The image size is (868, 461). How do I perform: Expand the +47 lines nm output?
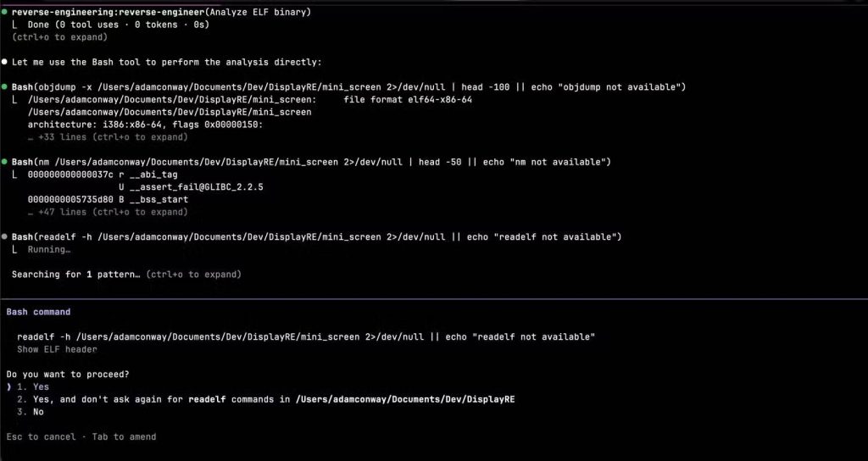point(108,212)
